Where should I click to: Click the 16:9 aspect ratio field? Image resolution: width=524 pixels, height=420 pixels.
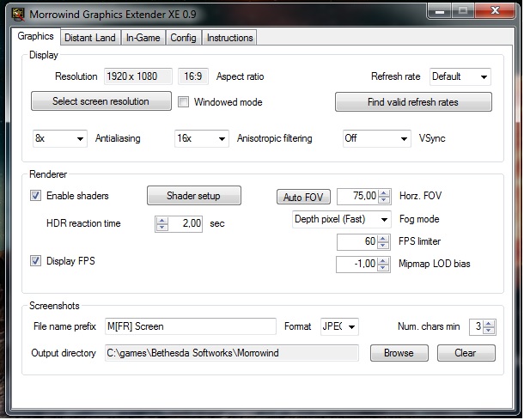pos(193,76)
